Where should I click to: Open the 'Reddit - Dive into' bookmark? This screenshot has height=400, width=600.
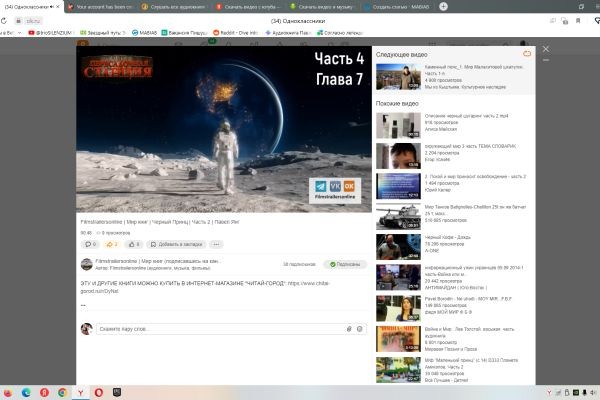[x=235, y=33]
